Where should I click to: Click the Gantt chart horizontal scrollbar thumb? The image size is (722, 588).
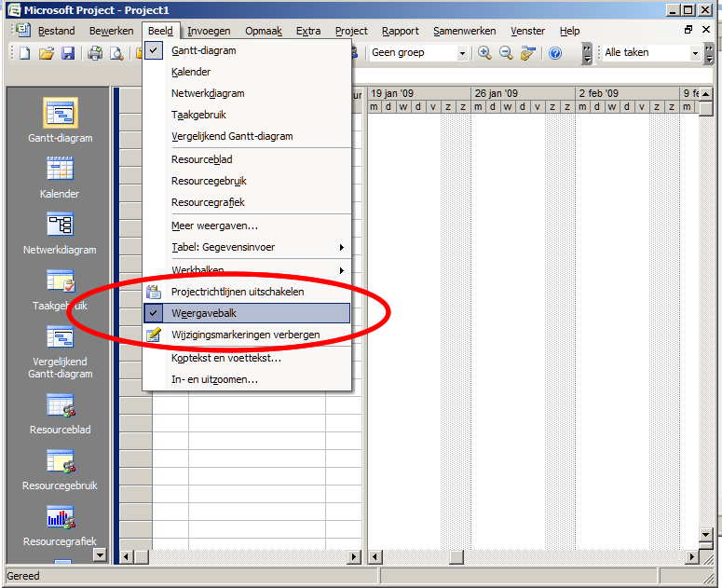456,556
